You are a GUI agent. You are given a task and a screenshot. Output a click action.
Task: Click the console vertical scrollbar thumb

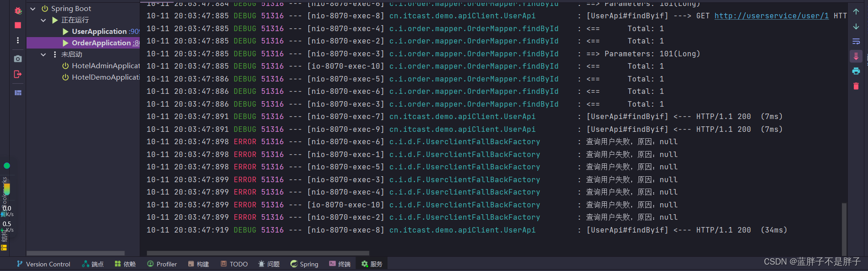(844, 229)
